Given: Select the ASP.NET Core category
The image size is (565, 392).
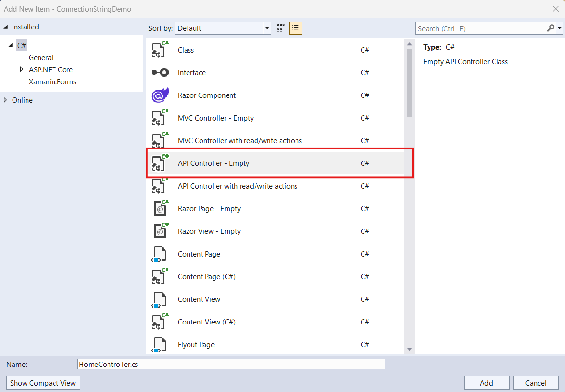Looking at the screenshot, I should tap(51, 69).
